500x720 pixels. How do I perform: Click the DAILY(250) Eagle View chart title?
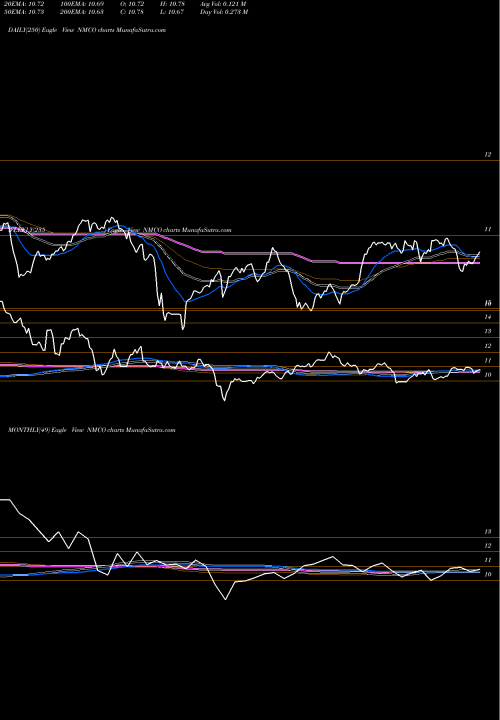click(x=87, y=30)
